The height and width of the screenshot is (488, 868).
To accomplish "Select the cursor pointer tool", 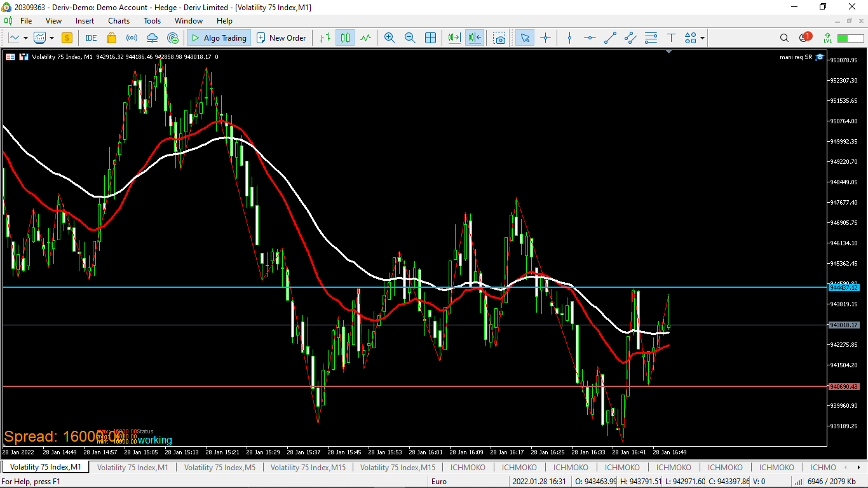I will point(525,38).
